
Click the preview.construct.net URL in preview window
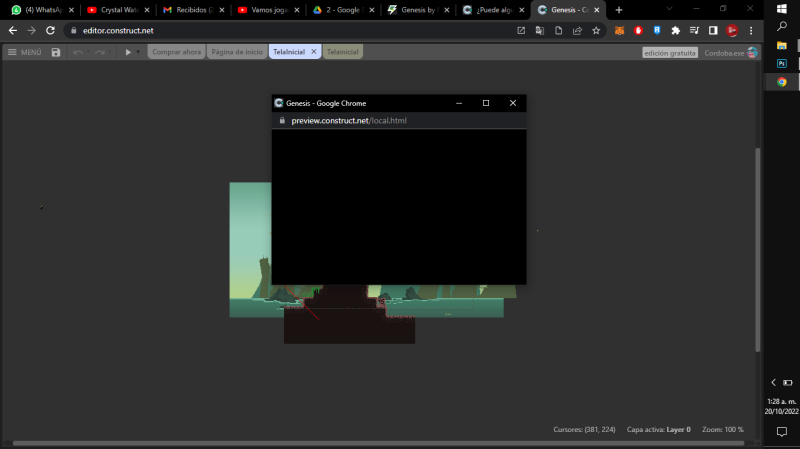(348, 120)
